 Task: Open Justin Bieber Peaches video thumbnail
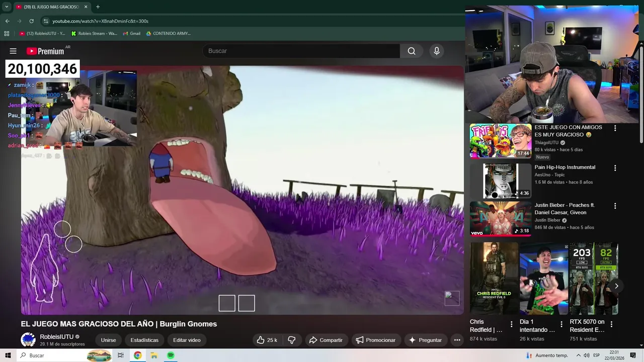(x=501, y=219)
